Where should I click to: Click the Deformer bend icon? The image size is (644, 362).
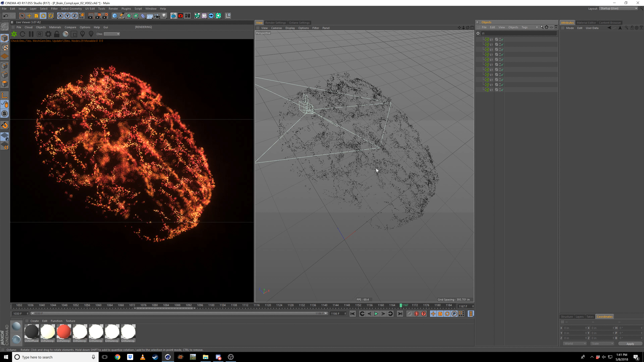[x=143, y=16]
